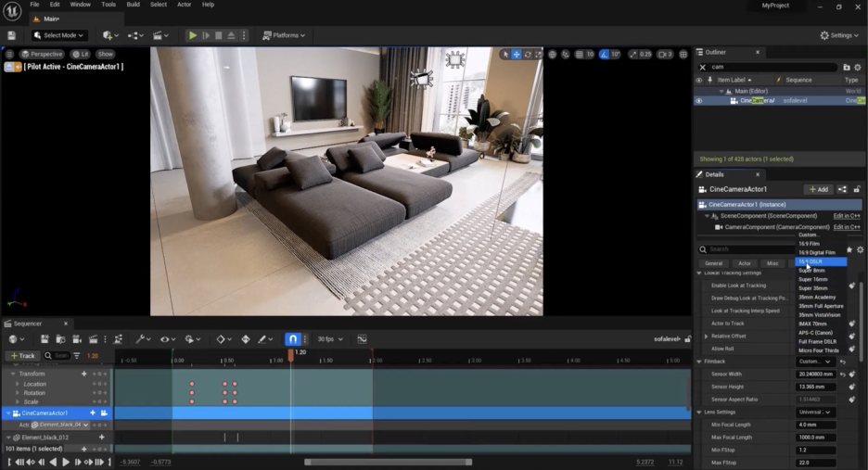The image size is (868, 470).
Task: Collapse the Lens Settings section
Action: 699,413
